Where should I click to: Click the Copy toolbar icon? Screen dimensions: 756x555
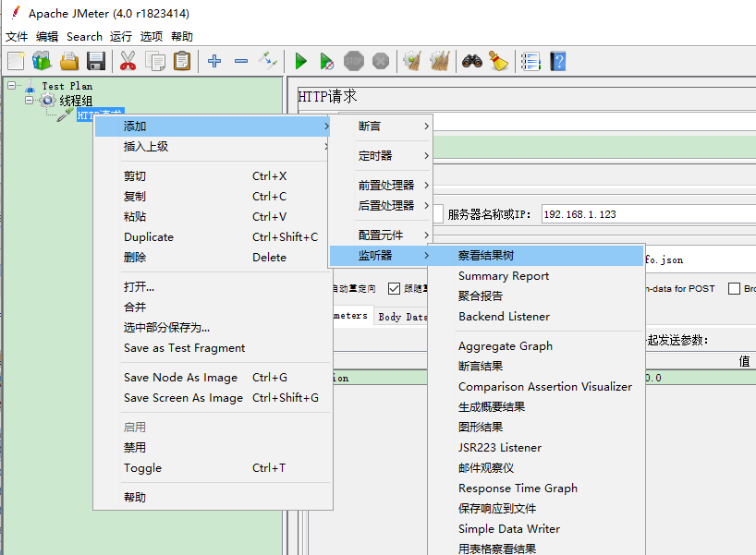[x=155, y=61]
